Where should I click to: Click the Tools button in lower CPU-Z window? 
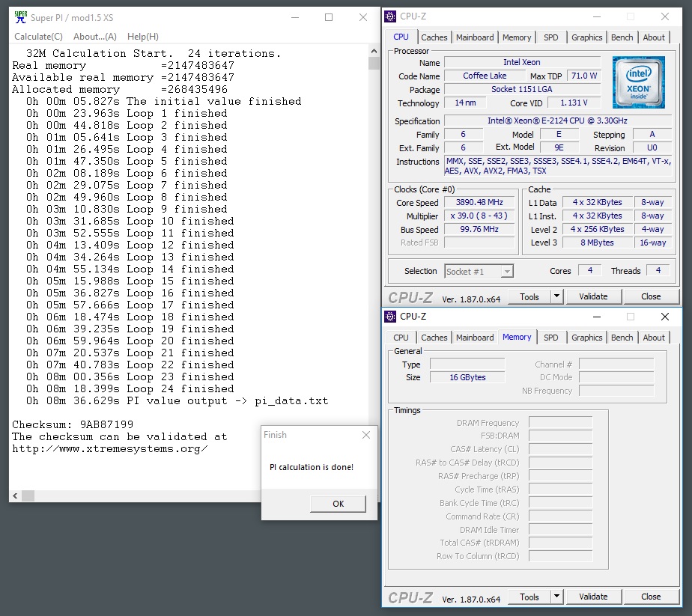point(529,597)
